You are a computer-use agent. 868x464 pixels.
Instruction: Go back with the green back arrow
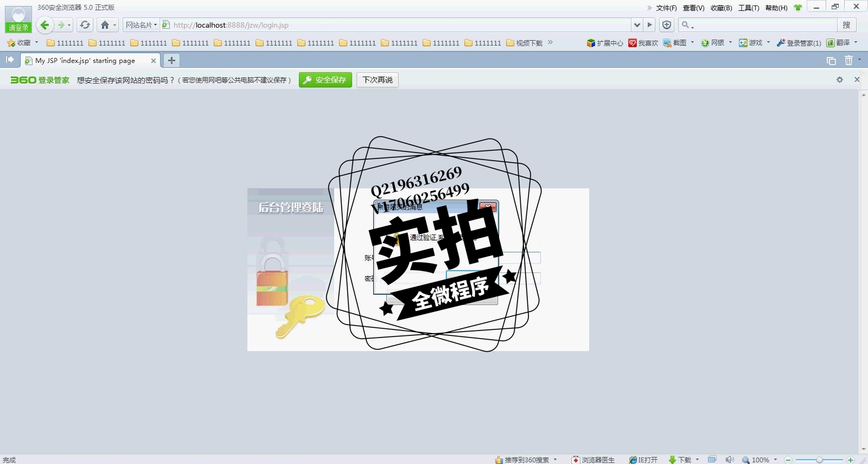(45, 25)
